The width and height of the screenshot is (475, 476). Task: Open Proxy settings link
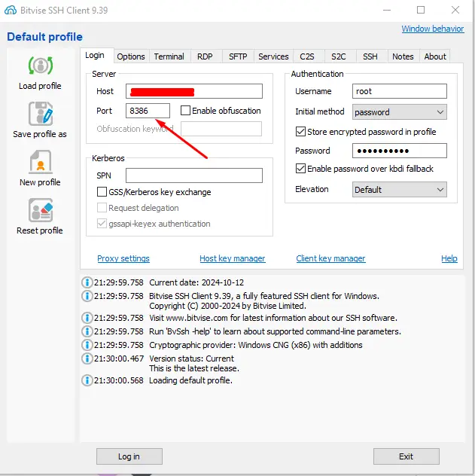point(123,258)
